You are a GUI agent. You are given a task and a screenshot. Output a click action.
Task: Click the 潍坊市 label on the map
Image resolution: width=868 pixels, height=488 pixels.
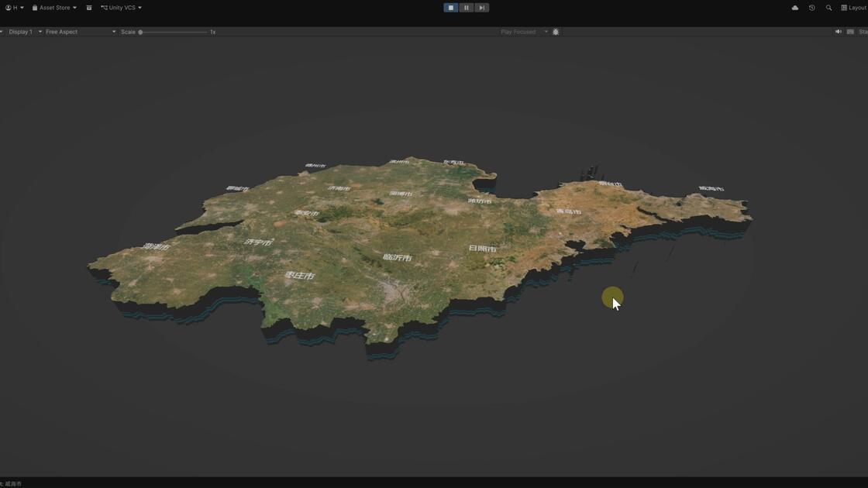coord(480,201)
